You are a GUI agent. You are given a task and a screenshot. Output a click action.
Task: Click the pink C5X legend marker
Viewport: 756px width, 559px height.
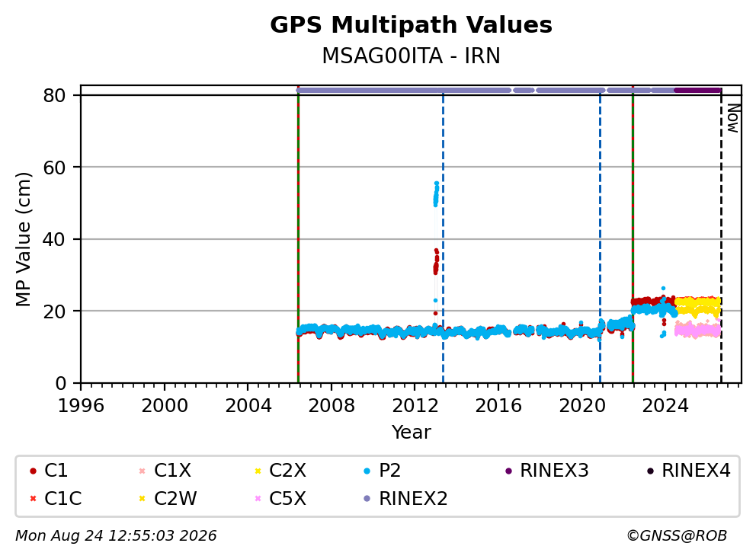coord(258,498)
